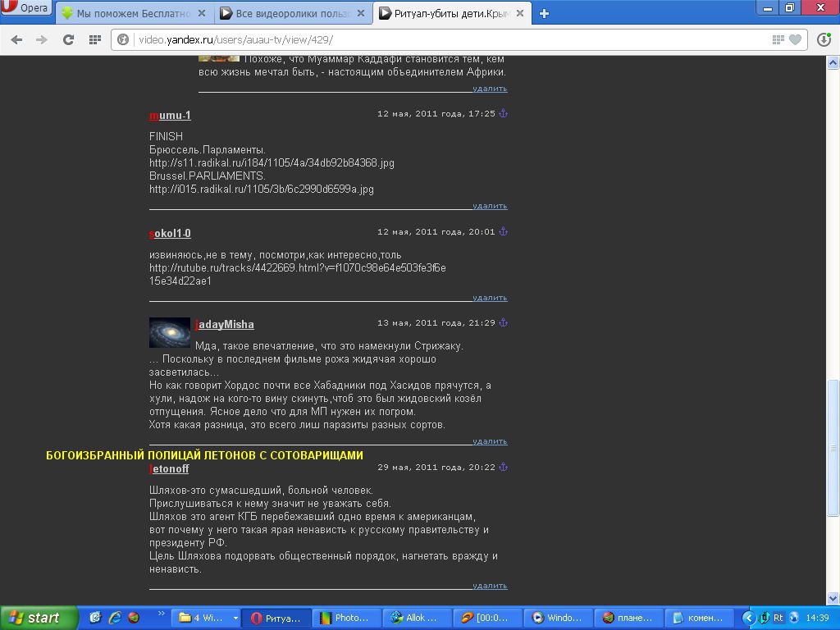This screenshot has height=630, width=840.
Task: Delete the Каддафи comment via удалить
Action: [490, 89]
